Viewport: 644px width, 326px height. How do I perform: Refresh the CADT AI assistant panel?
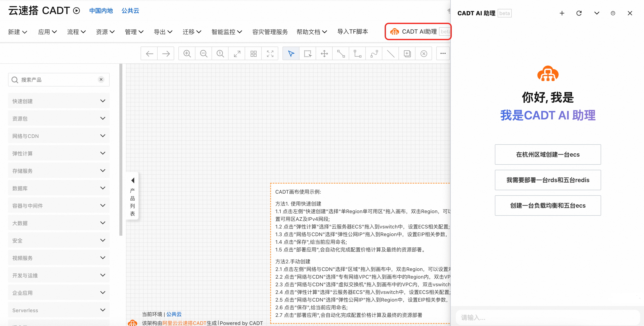click(579, 13)
